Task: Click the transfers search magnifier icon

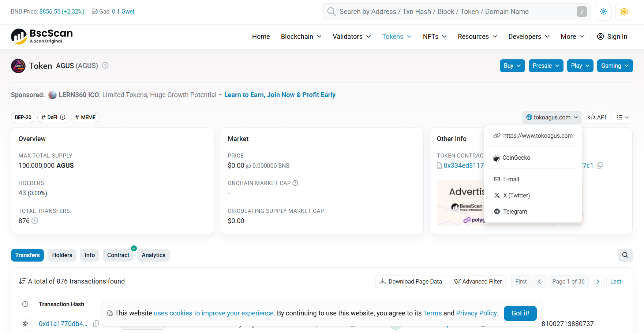Action: point(625,255)
